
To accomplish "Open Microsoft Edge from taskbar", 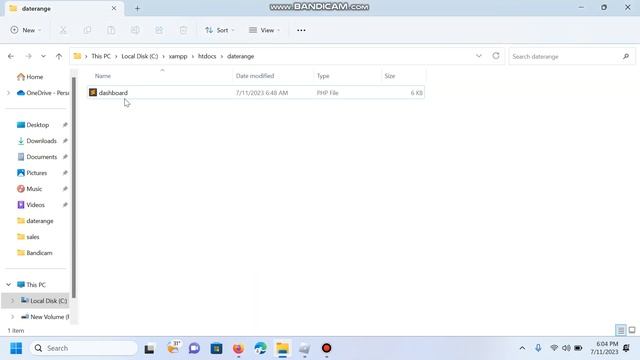I will (x=260, y=348).
